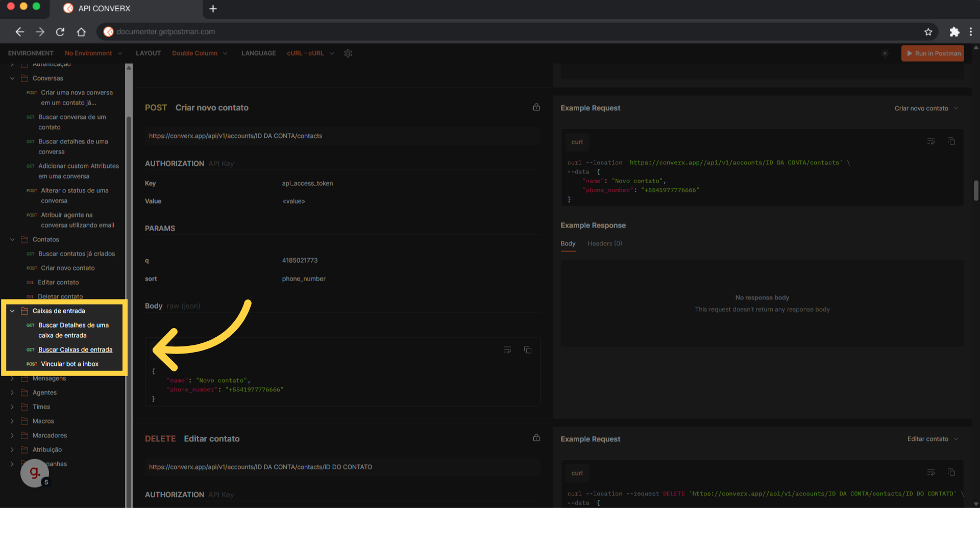Click lock icon beside Criar novo contato
Image resolution: width=980 pixels, height=551 pixels.
536,107
